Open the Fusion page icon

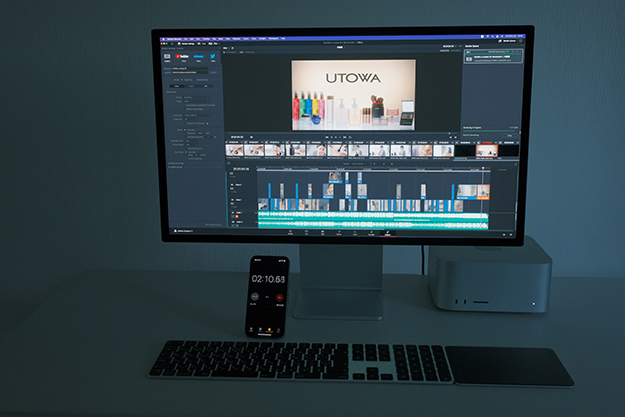(x=339, y=232)
